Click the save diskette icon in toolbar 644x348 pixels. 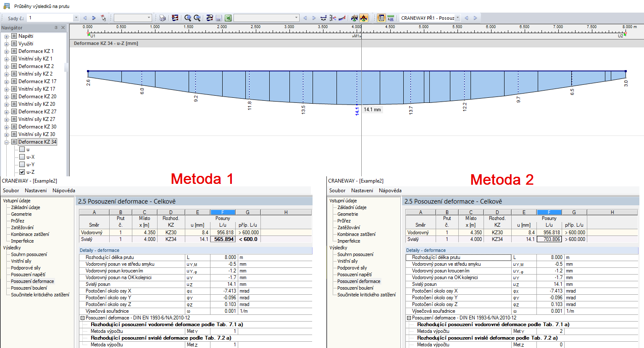click(219, 18)
